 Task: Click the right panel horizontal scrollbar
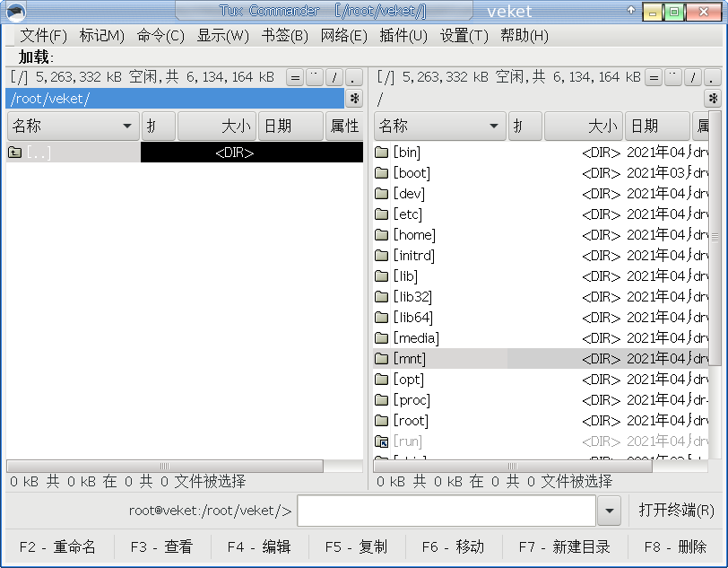pyautogui.click(x=513, y=466)
